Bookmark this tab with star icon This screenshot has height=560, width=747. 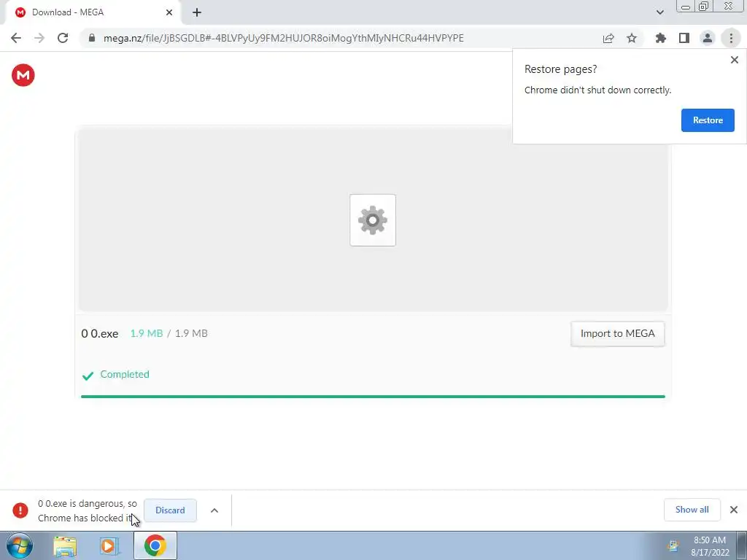[632, 38]
